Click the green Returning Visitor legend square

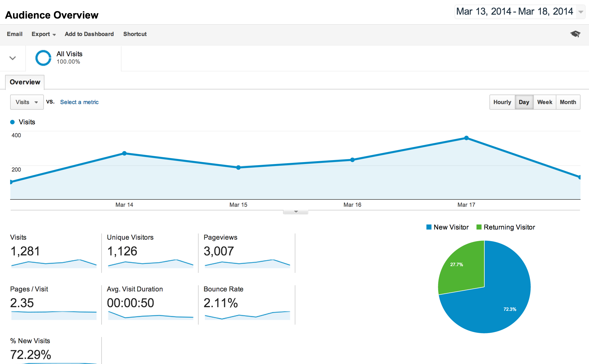479,227
